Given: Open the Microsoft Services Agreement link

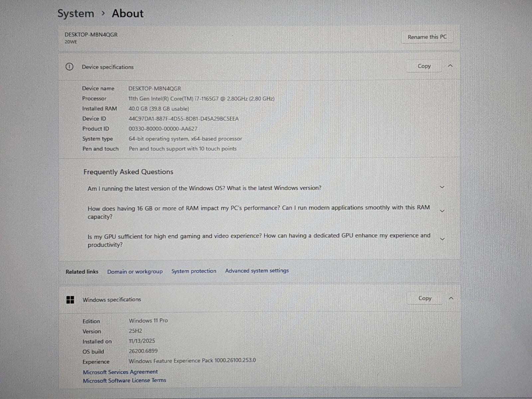Looking at the screenshot, I should click(x=120, y=372).
